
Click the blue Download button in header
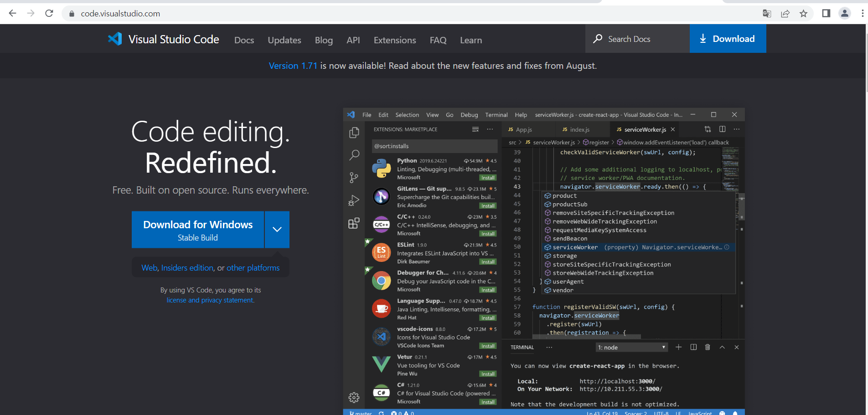tap(728, 39)
